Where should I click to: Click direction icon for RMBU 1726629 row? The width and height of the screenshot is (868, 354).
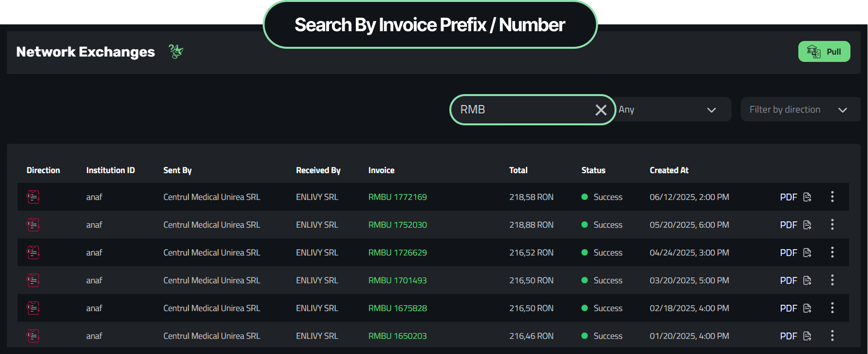[x=33, y=253]
